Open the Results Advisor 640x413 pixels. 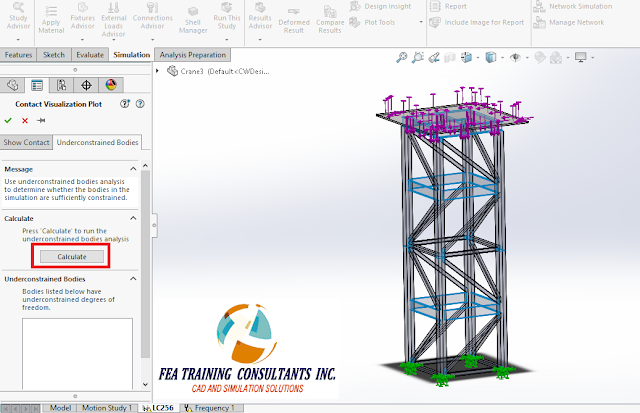tap(260, 16)
